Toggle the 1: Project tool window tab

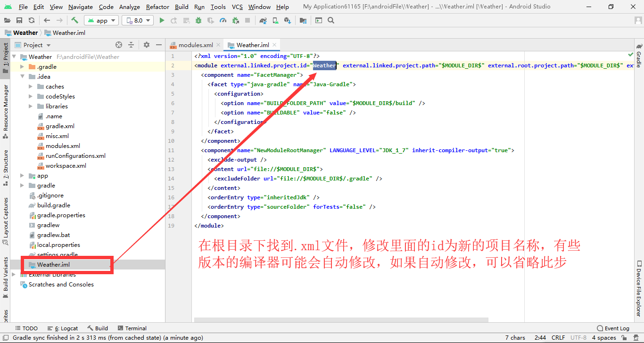(x=5, y=57)
